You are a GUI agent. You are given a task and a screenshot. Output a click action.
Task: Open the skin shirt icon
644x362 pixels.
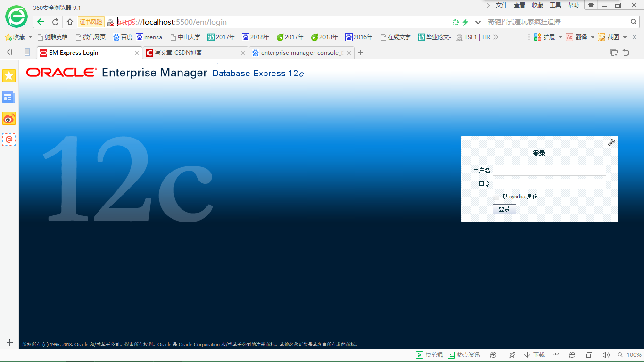coord(591,5)
